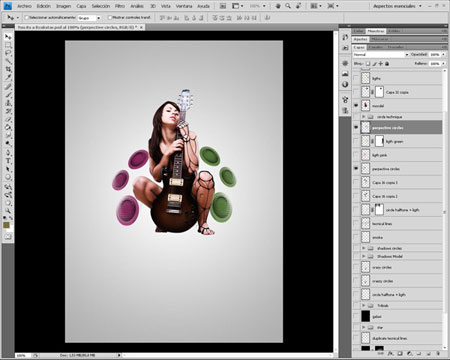450x360 pixels.
Task: Switch to the Estilos tab
Action: pyautogui.click(x=394, y=31)
